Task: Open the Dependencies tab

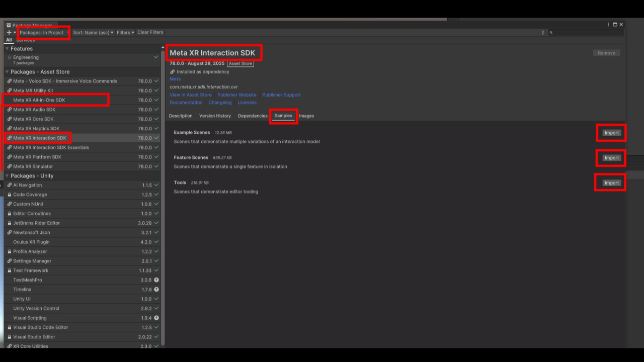Action: click(253, 116)
